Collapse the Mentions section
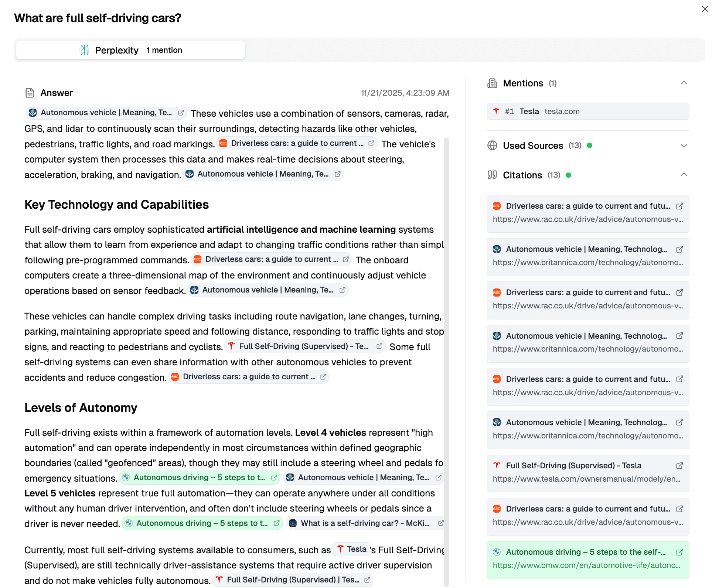The image size is (719, 588). click(684, 83)
